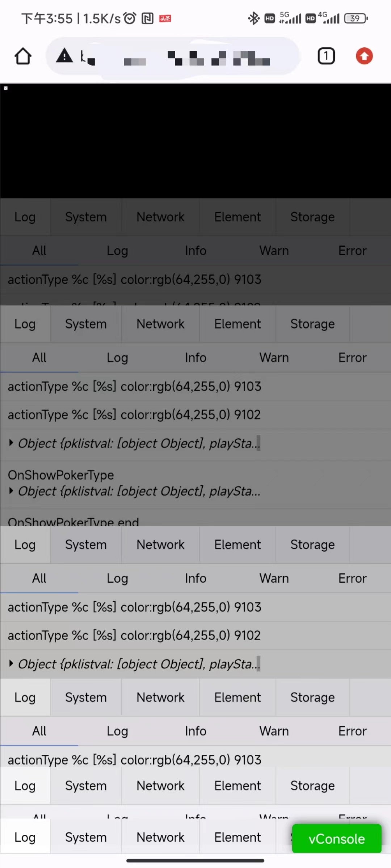This screenshot has height=868, width=391.
Task: Click the green vConsole button
Action: point(337,839)
